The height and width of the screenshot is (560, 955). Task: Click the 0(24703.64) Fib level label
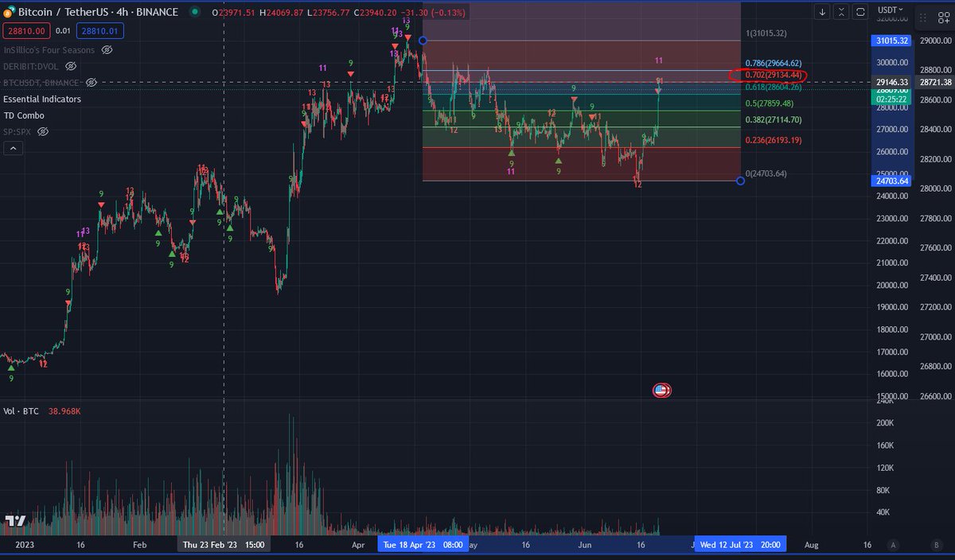pos(766,173)
